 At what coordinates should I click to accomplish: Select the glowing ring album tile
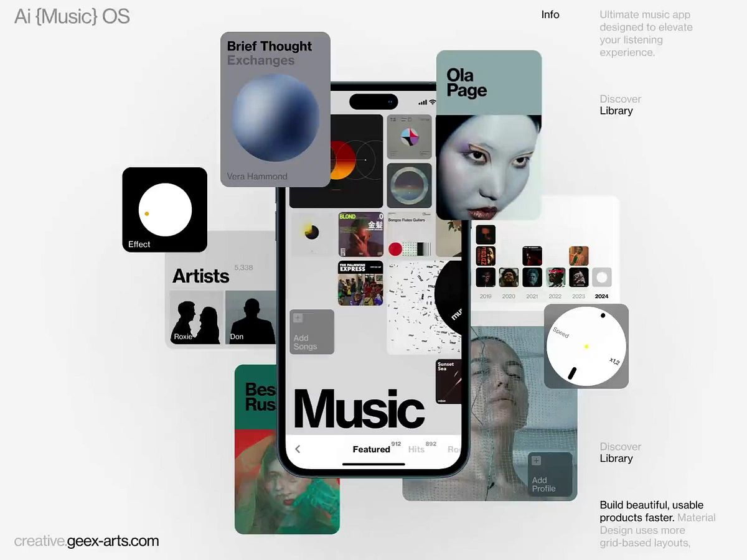[x=408, y=185]
